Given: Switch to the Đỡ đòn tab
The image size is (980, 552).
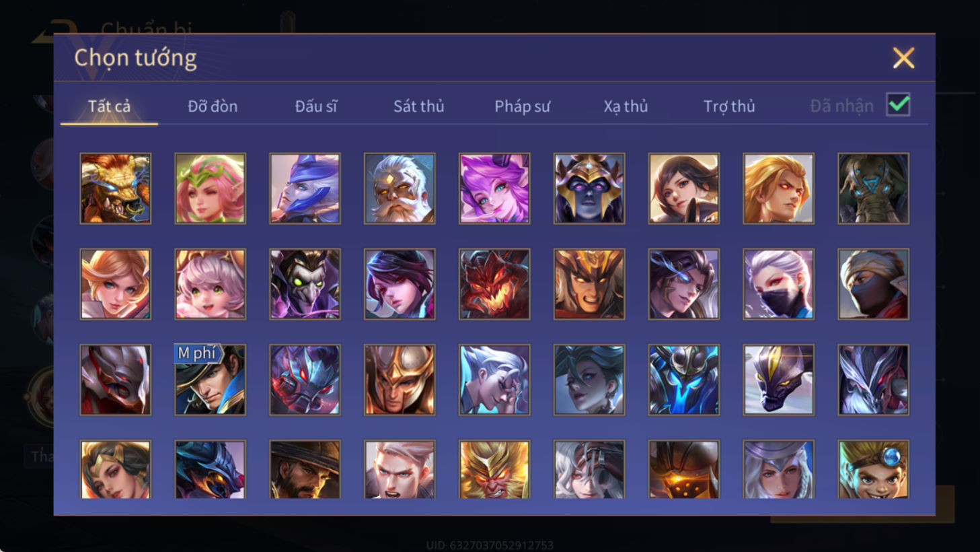Looking at the screenshot, I should tap(213, 106).
